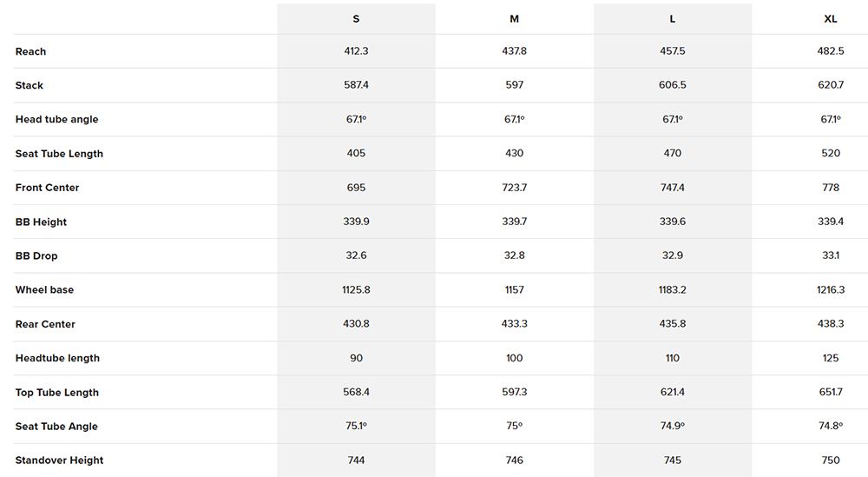This screenshot has height=477, width=868.
Task: Select the XL size column header
Action: click(831, 19)
